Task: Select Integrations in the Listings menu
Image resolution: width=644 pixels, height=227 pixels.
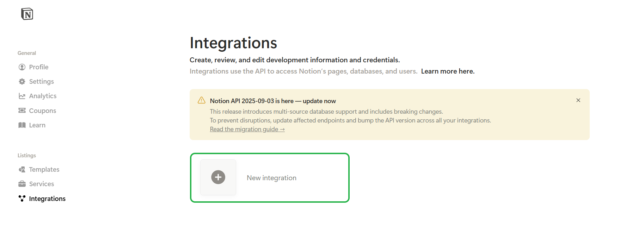Action: point(47,199)
